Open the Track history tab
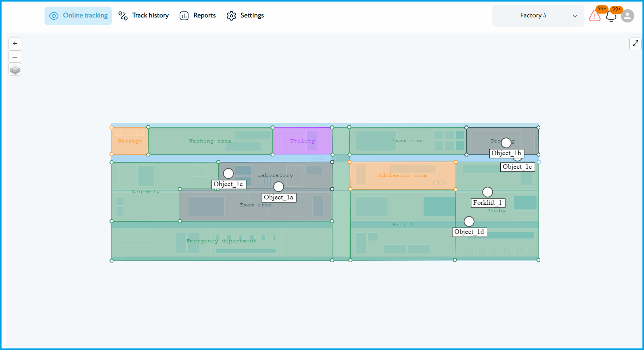The image size is (644, 350). click(144, 15)
